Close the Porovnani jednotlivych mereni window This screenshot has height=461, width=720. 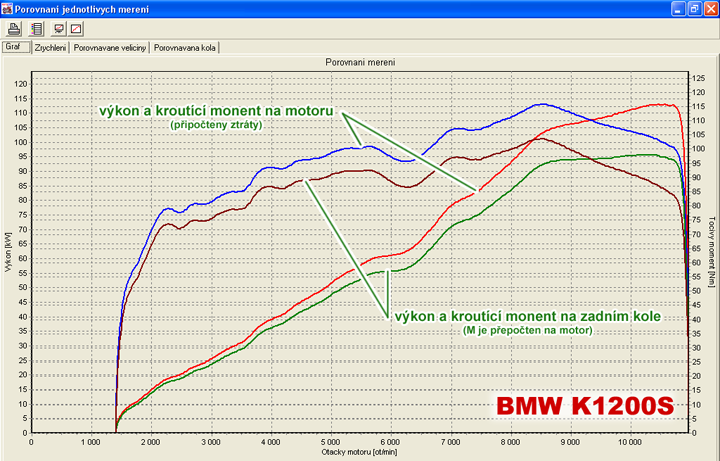click(711, 9)
